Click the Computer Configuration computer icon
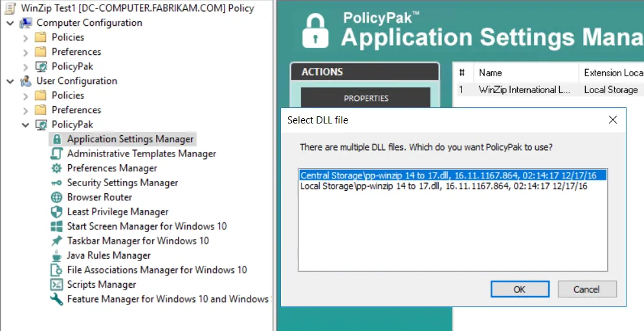The height and width of the screenshot is (331, 644). (26, 23)
